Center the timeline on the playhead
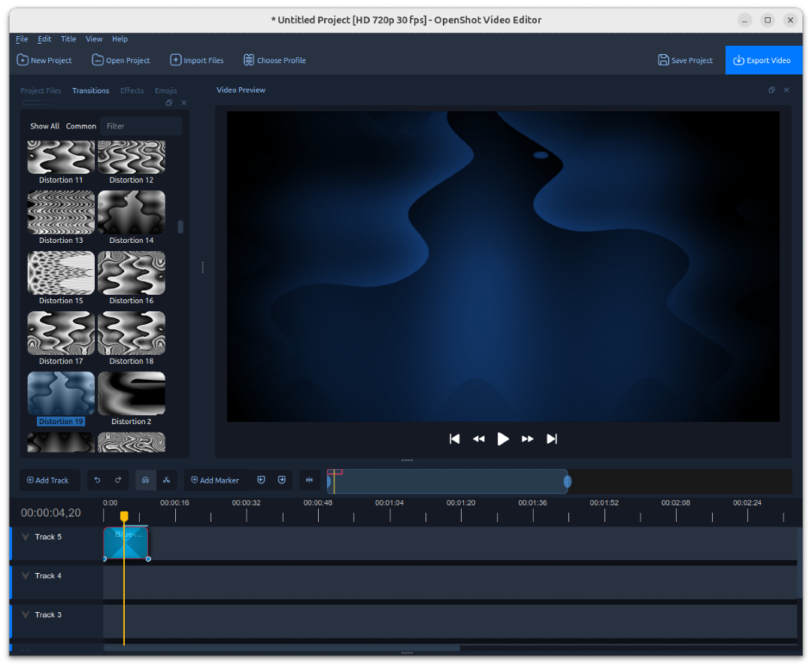812x667 pixels. pyautogui.click(x=309, y=480)
